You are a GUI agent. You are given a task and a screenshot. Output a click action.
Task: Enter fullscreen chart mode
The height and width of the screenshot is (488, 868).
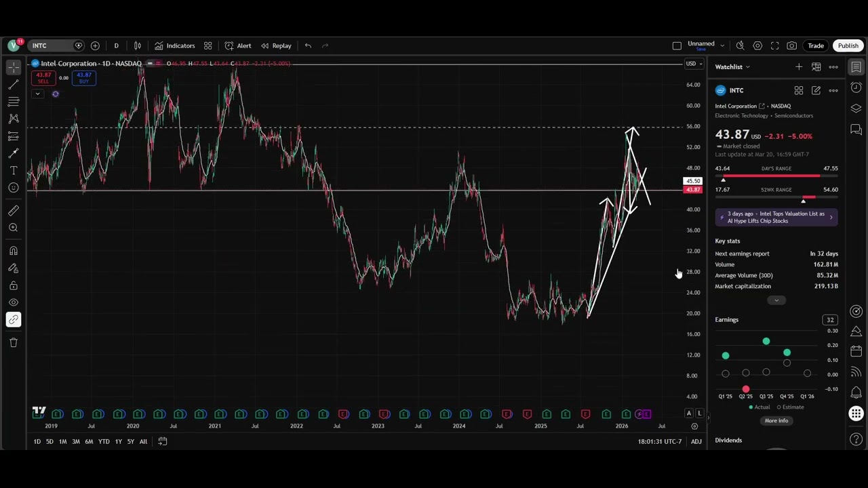tap(774, 45)
